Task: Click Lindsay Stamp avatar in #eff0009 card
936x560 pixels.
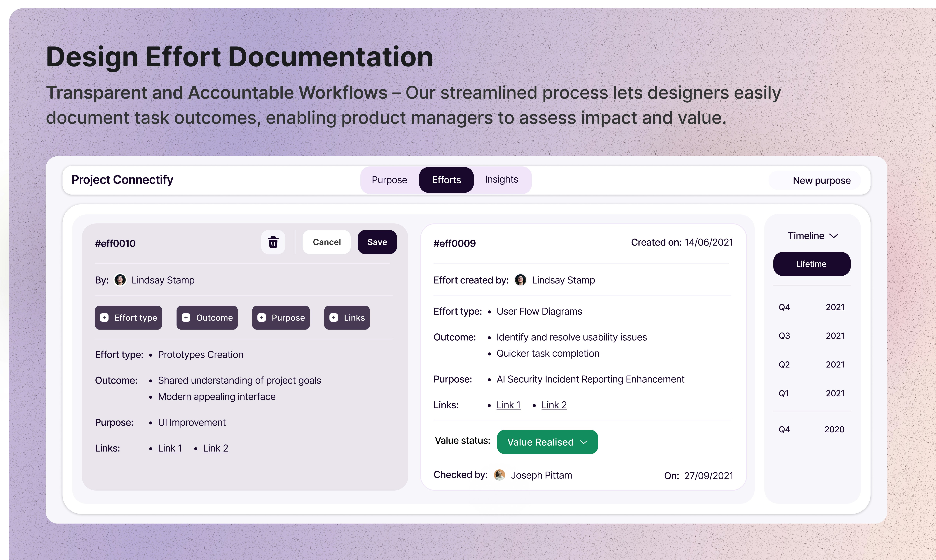Action: click(x=521, y=280)
